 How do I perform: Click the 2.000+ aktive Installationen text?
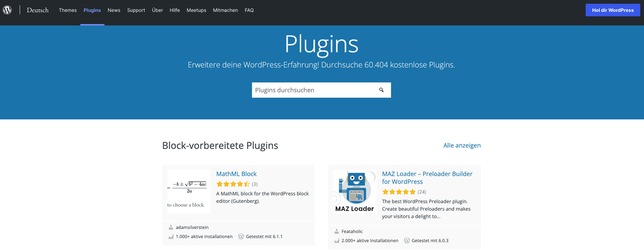point(370,241)
